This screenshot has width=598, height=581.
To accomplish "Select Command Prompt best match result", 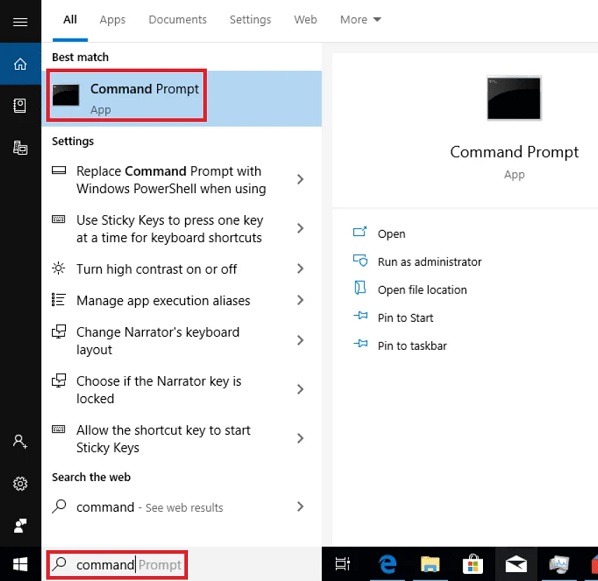I will click(x=182, y=98).
